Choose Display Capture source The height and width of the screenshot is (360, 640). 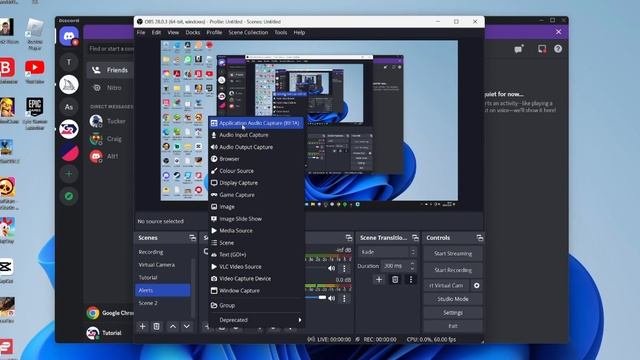pos(256,183)
